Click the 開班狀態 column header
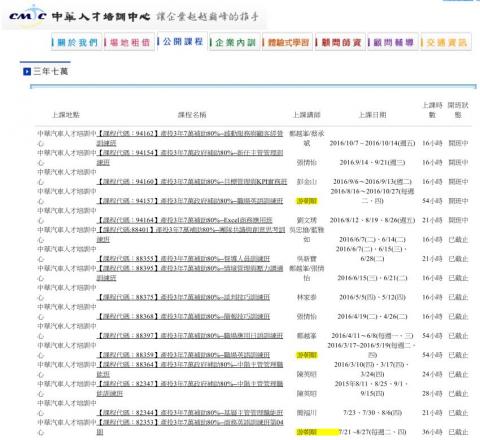480x440 pixels. tap(458, 110)
